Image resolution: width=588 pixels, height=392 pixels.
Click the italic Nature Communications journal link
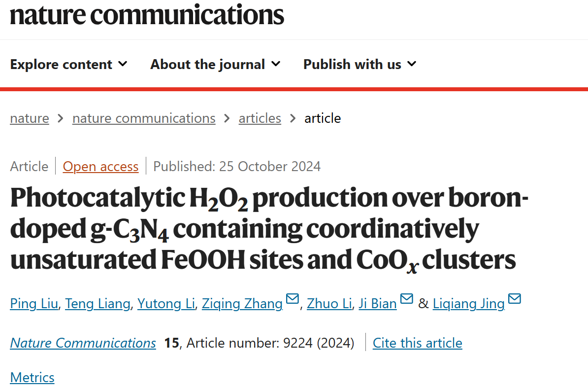coord(83,343)
